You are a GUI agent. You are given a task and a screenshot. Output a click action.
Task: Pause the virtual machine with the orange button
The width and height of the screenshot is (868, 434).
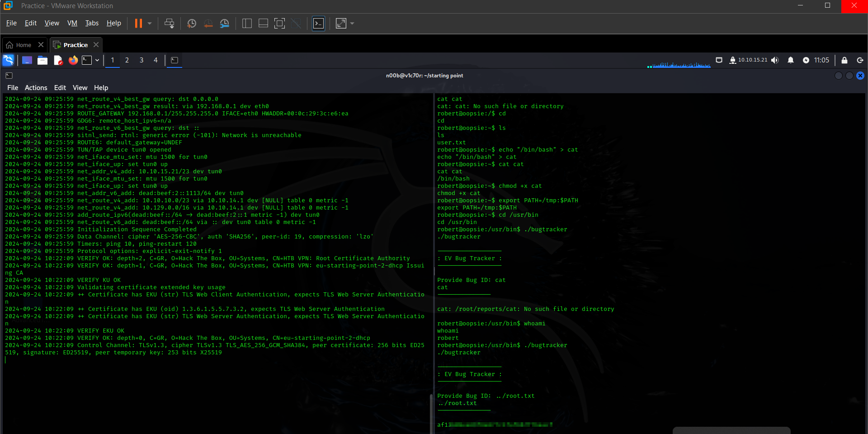138,24
